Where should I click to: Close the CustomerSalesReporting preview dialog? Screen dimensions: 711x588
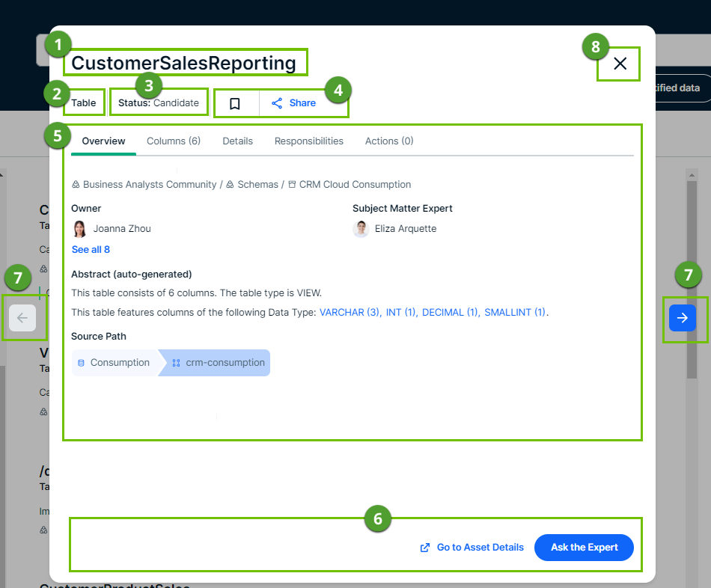[x=620, y=64]
